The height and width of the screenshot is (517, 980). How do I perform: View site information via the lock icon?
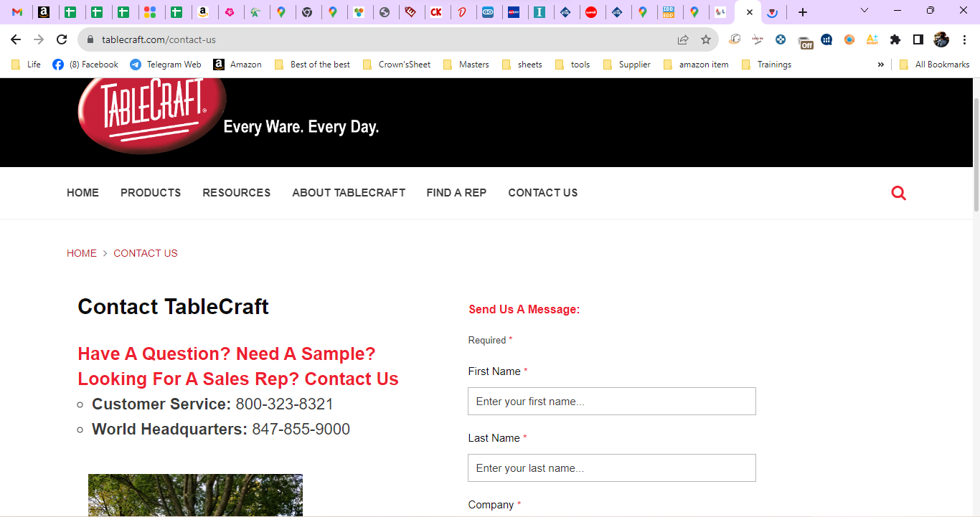(x=90, y=40)
